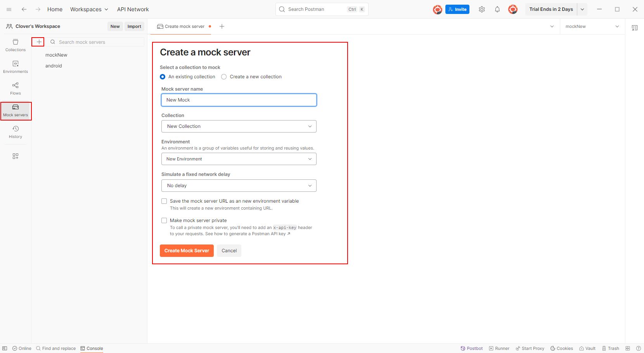Expand the Trial Ends dropdown arrow
Viewport: 644px width, 353px height.
(582, 9)
